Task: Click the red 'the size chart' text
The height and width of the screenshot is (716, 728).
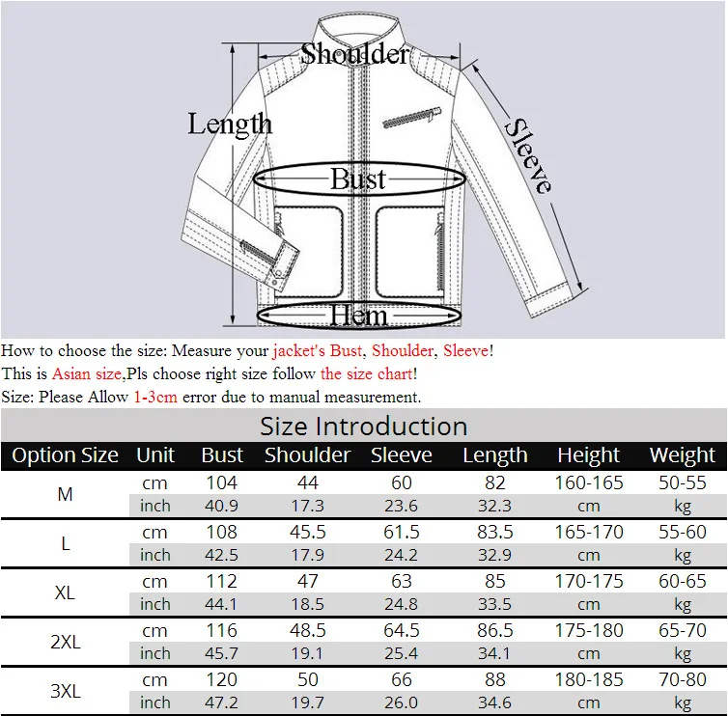Action: click(x=367, y=373)
